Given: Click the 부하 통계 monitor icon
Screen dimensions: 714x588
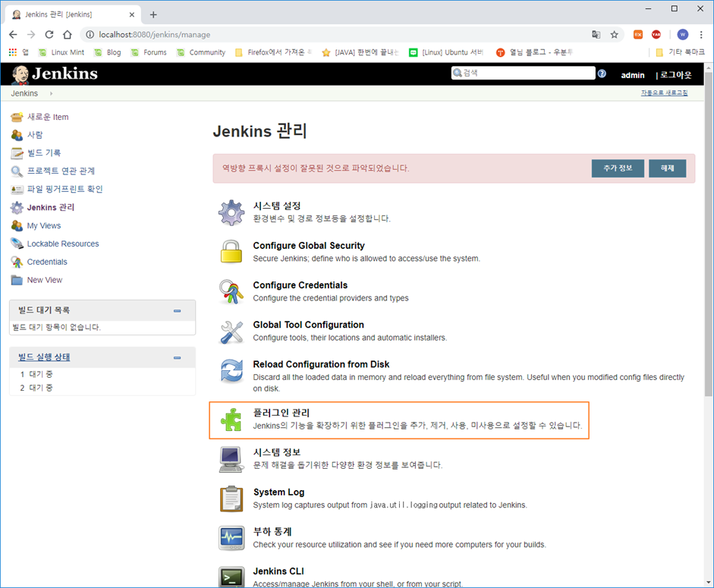Looking at the screenshot, I should click(231, 538).
